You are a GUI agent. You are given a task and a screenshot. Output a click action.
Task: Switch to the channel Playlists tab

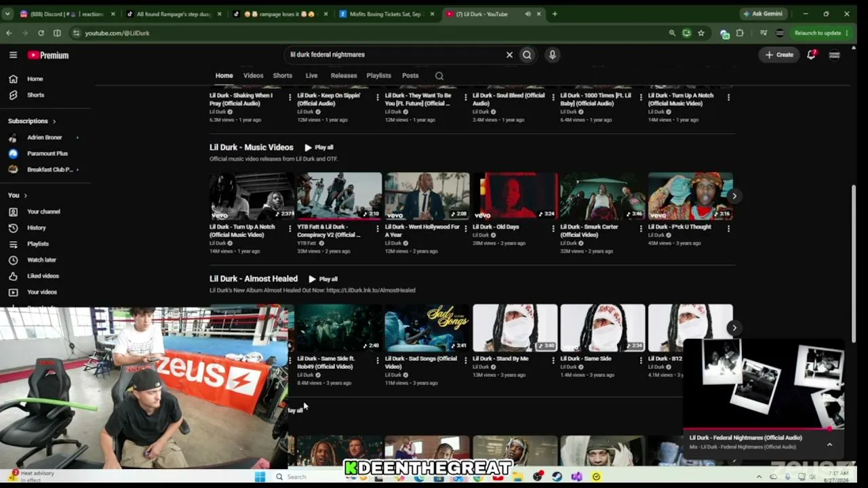[x=378, y=75]
